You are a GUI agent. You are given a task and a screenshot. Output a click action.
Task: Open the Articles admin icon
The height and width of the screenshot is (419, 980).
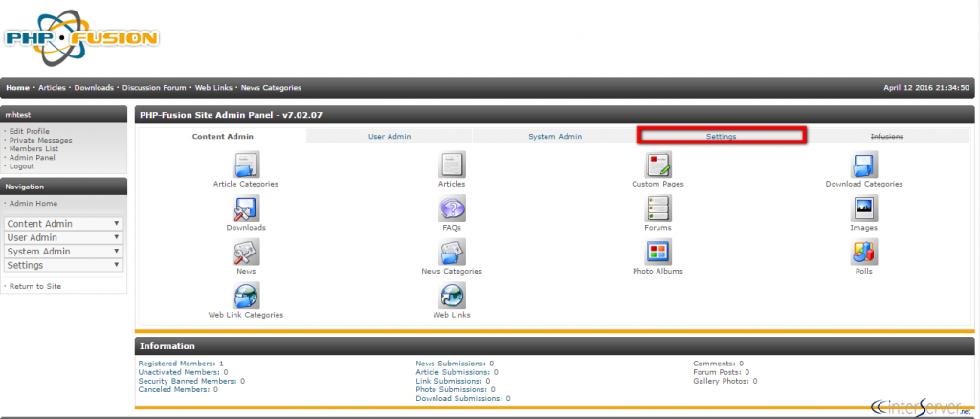[x=452, y=165]
